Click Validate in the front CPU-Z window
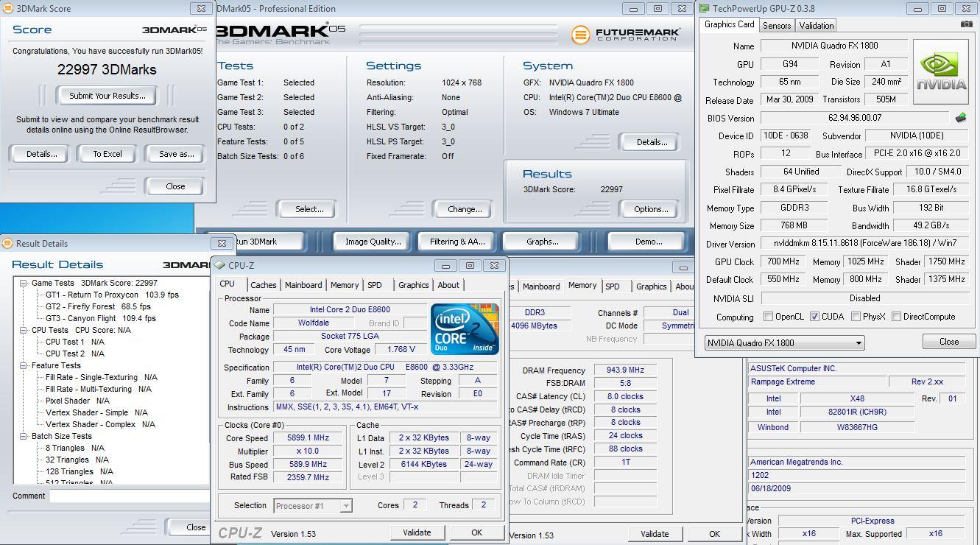 [417, 532]
